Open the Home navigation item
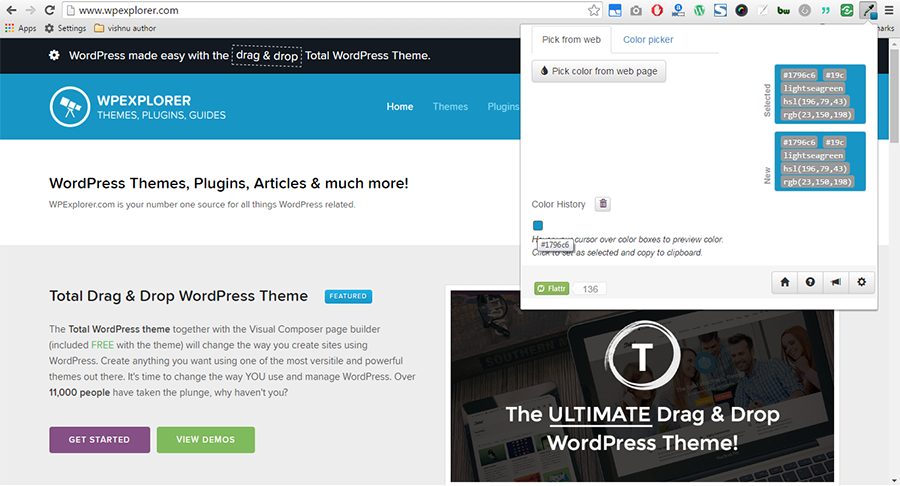 click(399, 107)
